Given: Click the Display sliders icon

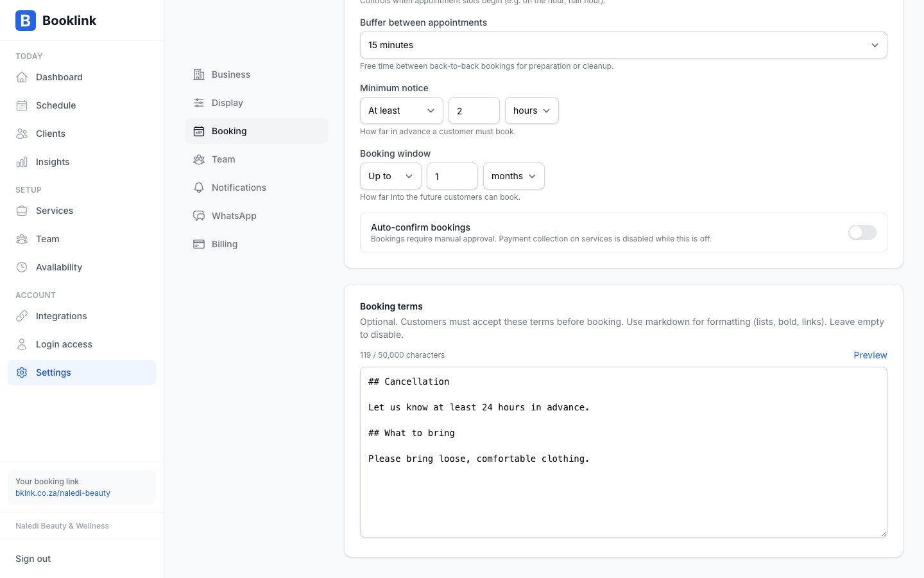Looking at the screenshot, I should click(x=199, y=103).
